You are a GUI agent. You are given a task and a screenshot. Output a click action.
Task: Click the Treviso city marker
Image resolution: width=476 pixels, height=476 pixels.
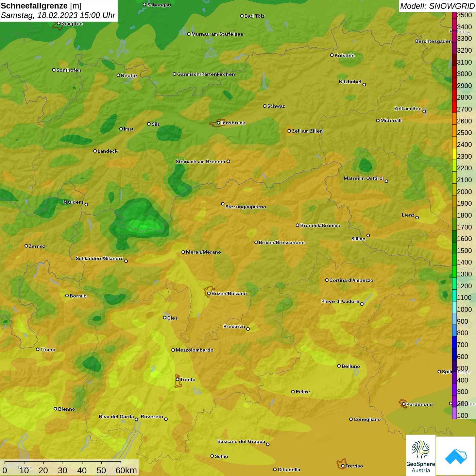coord(343,466)
